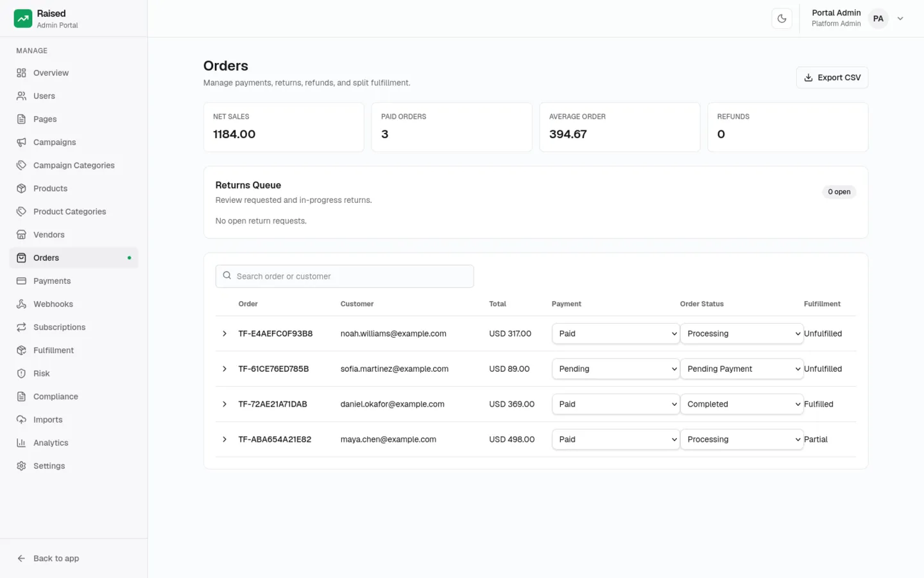Expand order TF-ABA654A21E82 row
924x578 pixels.
pos(225,439)
